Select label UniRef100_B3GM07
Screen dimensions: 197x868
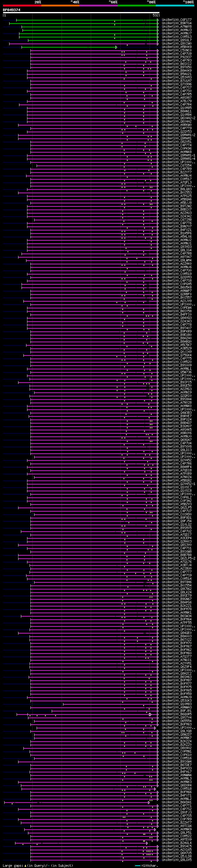coord(177,426)
